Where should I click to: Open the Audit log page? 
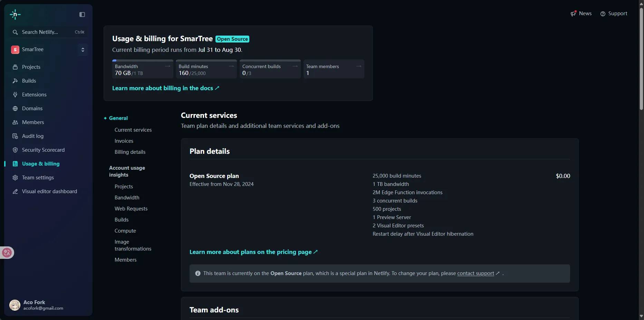[x=33, y=136]
